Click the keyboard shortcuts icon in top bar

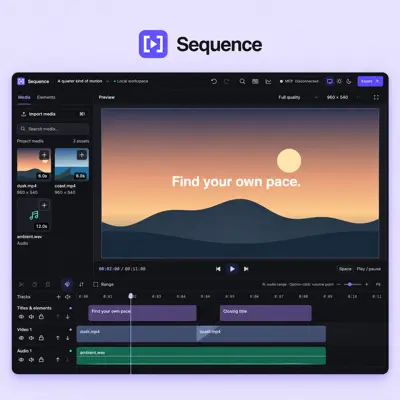[255, 81]
